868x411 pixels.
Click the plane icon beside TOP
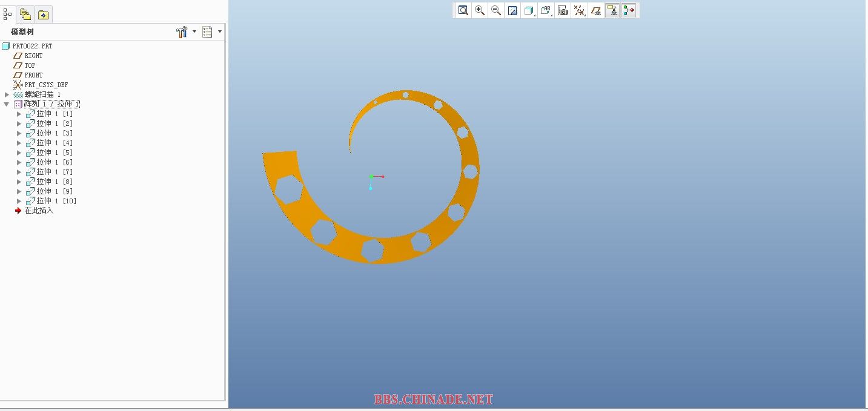[18, 65]
